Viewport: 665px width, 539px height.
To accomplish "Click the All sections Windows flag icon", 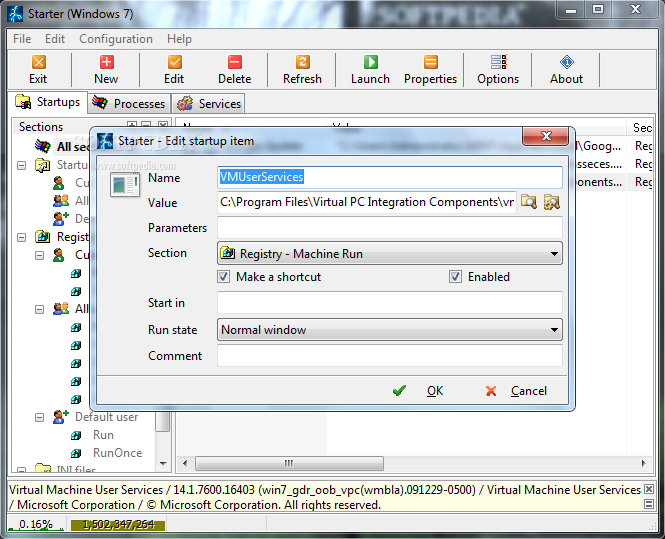I will (42, 146).
